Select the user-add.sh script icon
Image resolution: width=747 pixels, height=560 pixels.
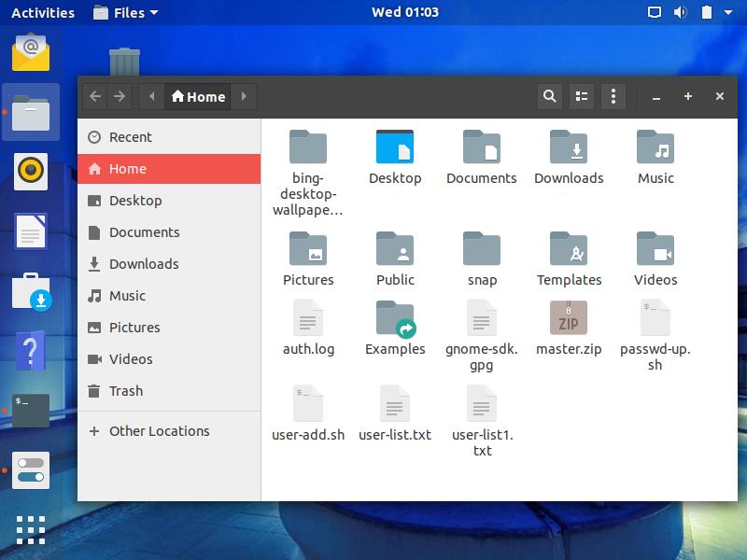pyautogui.click(x=308, y=403)
